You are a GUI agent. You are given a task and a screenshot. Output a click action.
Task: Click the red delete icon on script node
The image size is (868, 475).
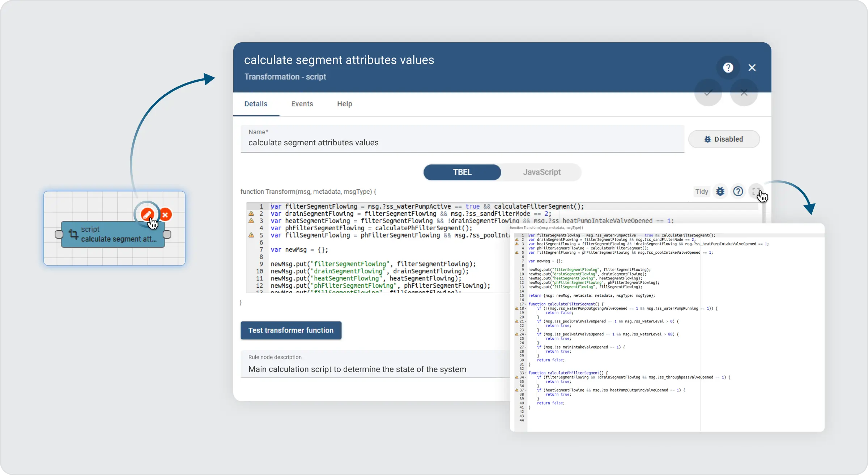[x=166, y=215]
